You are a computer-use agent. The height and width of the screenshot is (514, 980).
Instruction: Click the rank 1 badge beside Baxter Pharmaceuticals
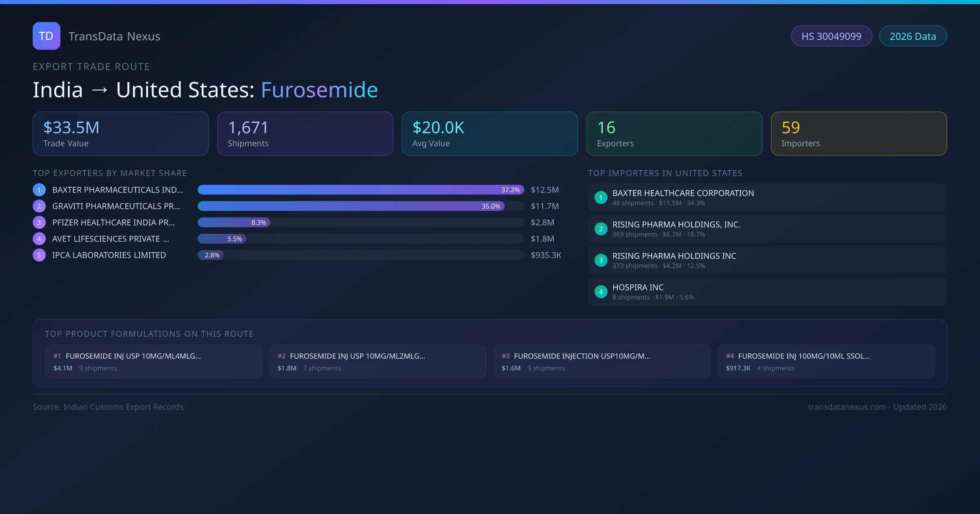(39, 190)
